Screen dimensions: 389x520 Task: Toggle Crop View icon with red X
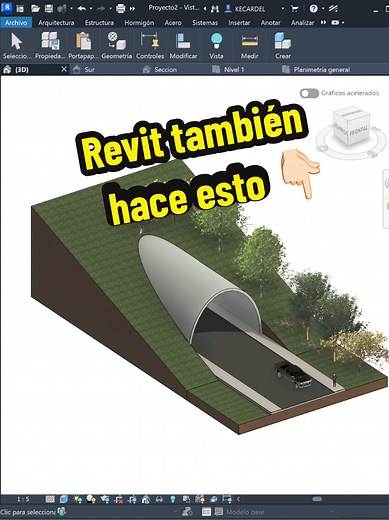(119, 499)
